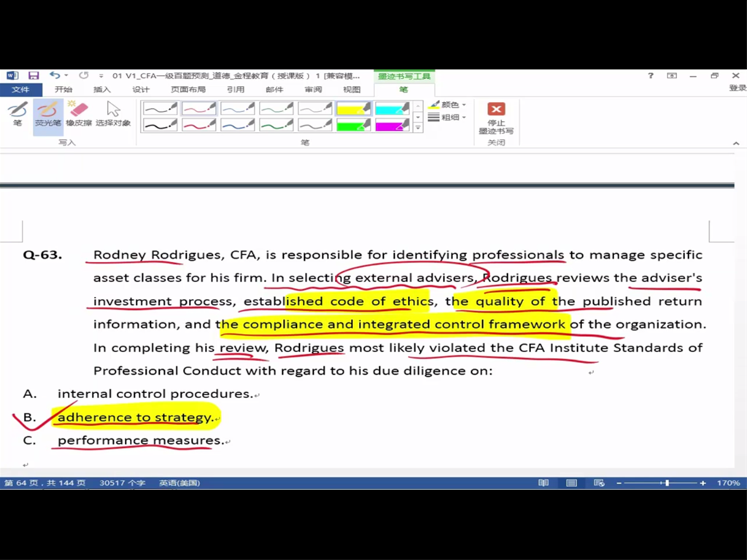Select the magenta highlighter swatch
Viewport: 747px width, 560px height.
point(392,125)
